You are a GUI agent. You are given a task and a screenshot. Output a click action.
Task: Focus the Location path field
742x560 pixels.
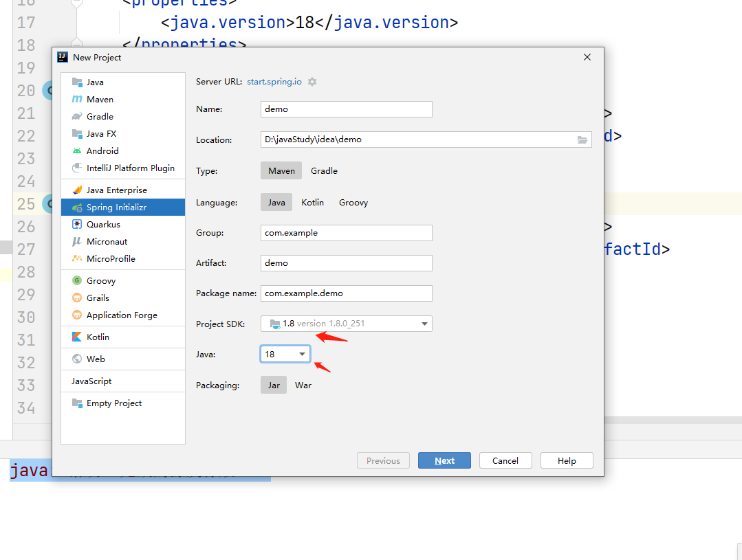[x=426, y=139]
